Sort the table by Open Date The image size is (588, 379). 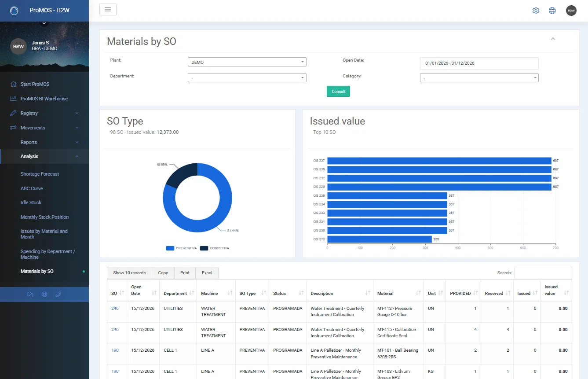[x=143, y=290]
